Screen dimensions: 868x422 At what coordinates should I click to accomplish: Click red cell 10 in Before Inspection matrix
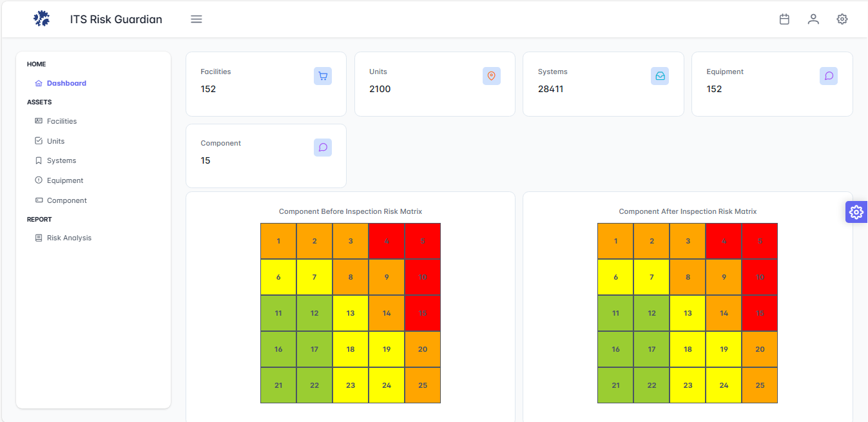point(423,278)
